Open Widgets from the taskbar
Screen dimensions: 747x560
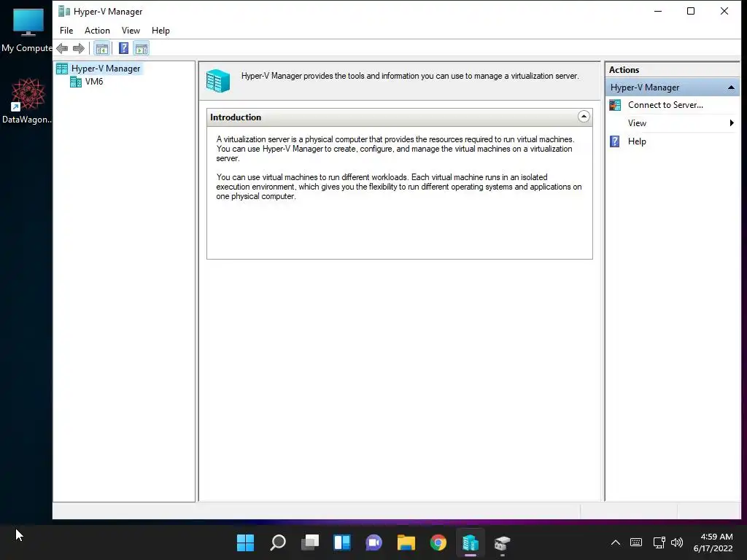(342, 542)
